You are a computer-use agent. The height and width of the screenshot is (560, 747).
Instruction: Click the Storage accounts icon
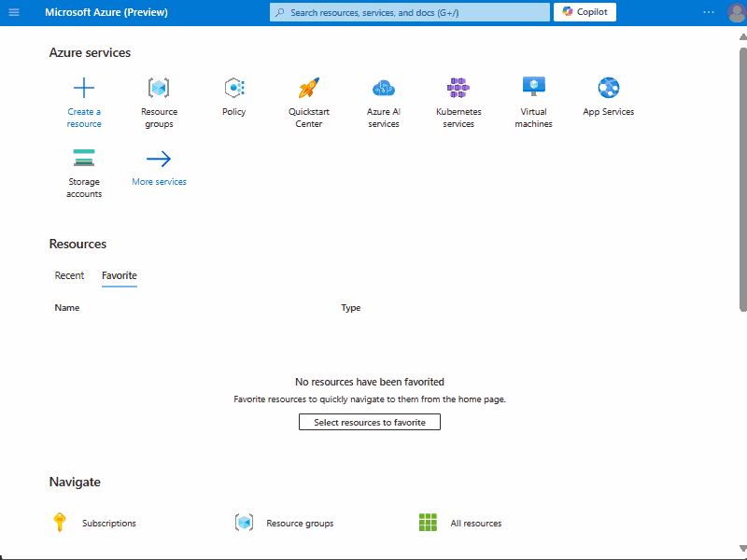(84, 159)
